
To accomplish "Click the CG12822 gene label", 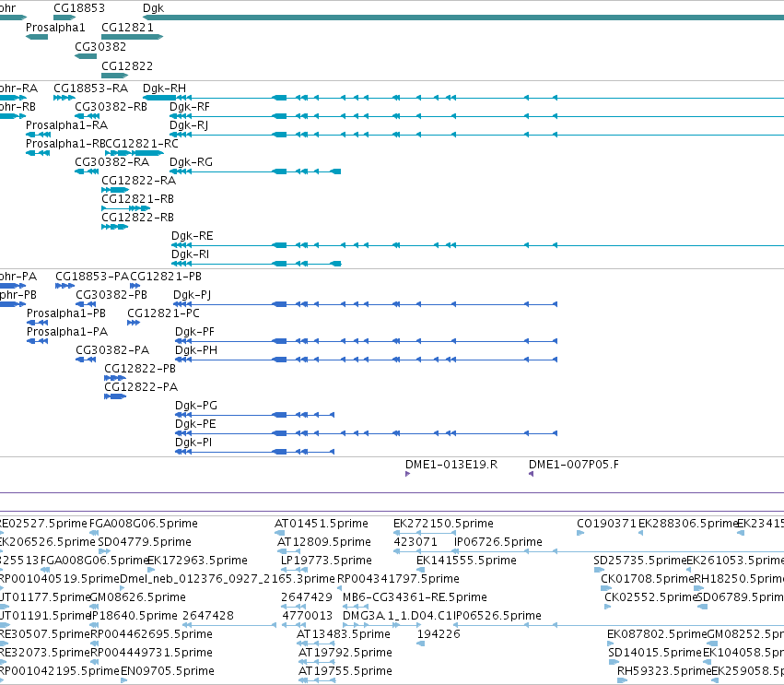I will point(127,66).
